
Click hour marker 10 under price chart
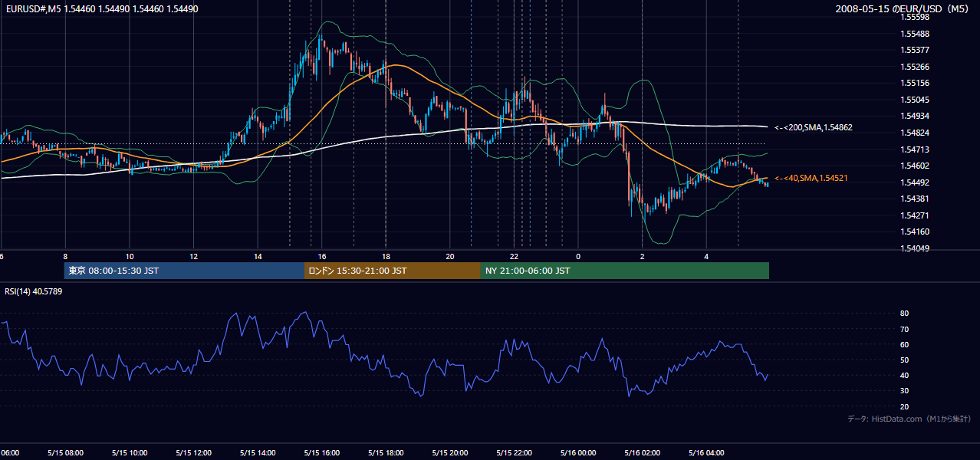coord(130,256)
